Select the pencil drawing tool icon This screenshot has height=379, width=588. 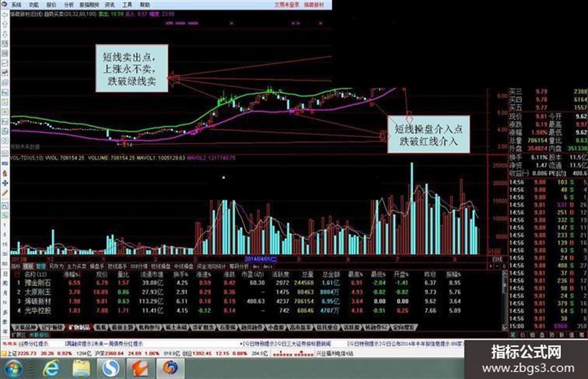5,193
